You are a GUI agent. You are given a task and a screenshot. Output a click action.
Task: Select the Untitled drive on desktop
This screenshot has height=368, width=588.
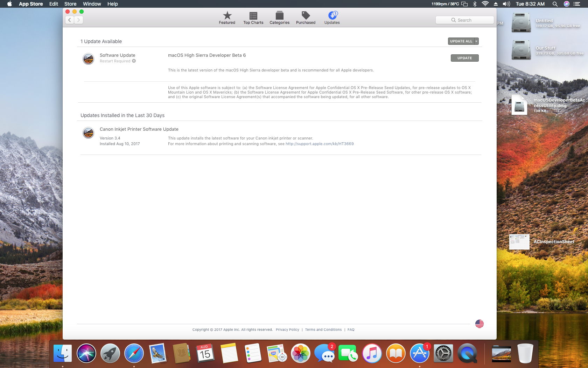(x=521, y=23)
